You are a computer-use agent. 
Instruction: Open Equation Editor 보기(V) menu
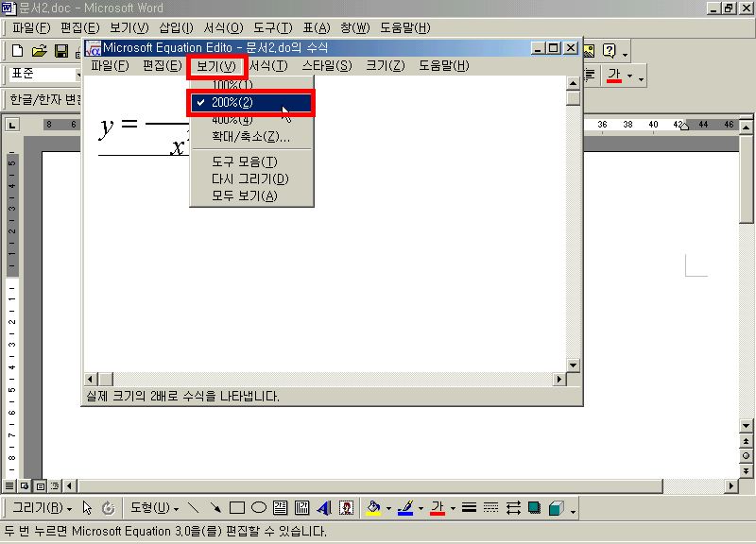pos(216,66)
